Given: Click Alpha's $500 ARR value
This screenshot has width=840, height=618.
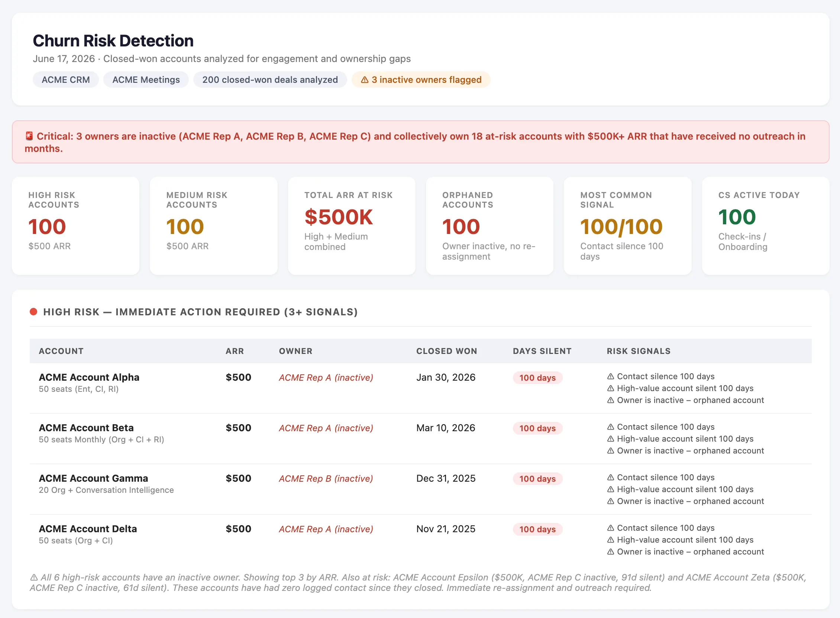Looking at the screenshot, I should click(x=239, y=377).
